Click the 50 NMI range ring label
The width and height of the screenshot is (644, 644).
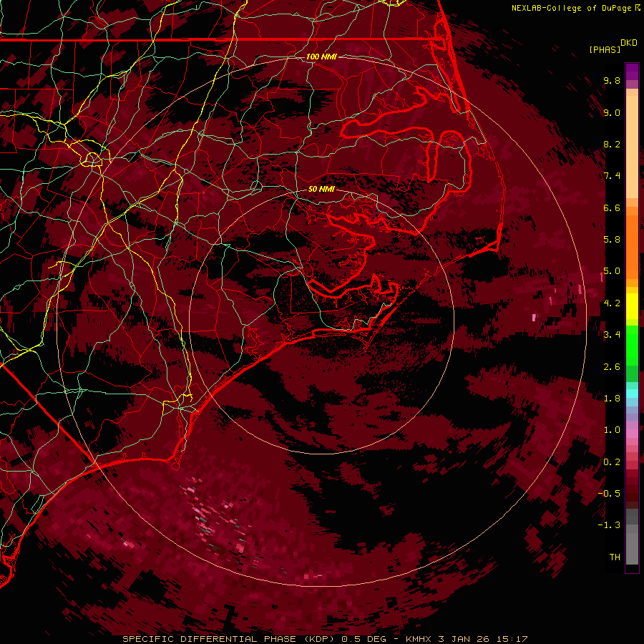321,189
